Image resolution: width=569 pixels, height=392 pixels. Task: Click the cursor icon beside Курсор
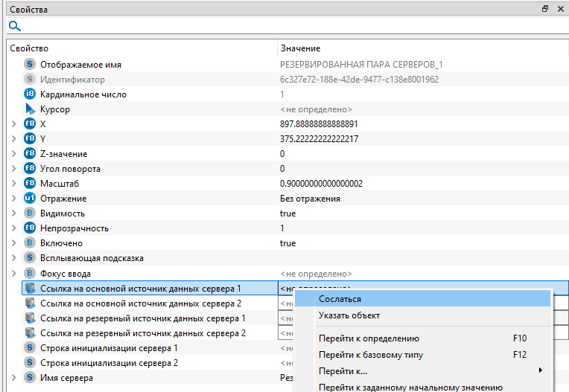coord(30,109)
